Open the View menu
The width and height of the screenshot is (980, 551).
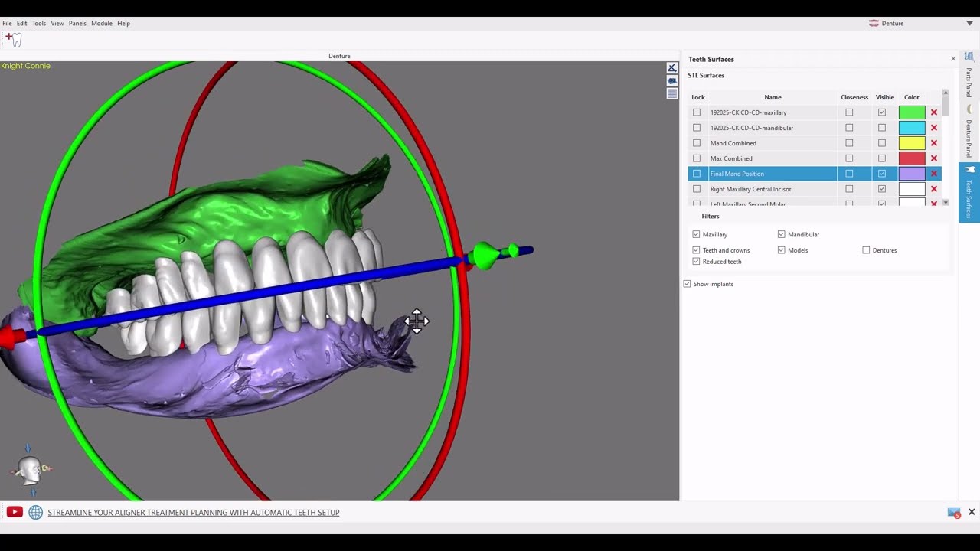click(x=57, y=23)
